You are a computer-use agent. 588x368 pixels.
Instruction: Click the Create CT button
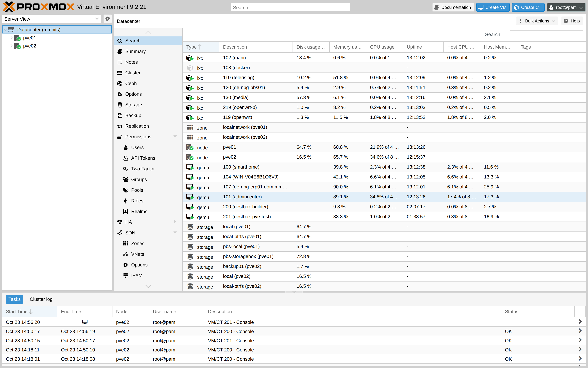[x=528, y=7]
